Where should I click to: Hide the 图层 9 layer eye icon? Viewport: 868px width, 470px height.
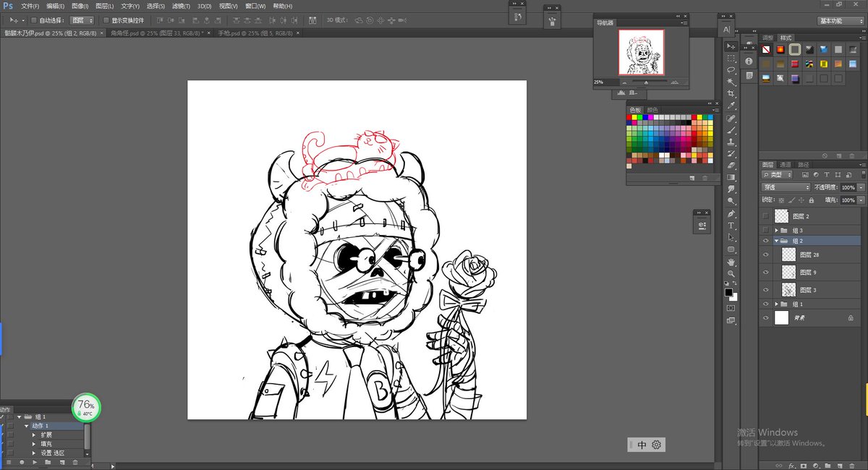coord(766,272)
